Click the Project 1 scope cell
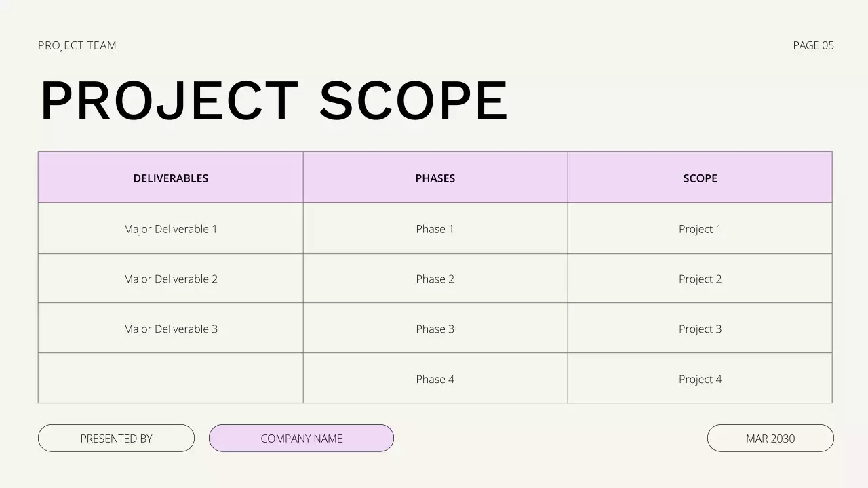Screen dimensions: 868x488 (700, 229)
